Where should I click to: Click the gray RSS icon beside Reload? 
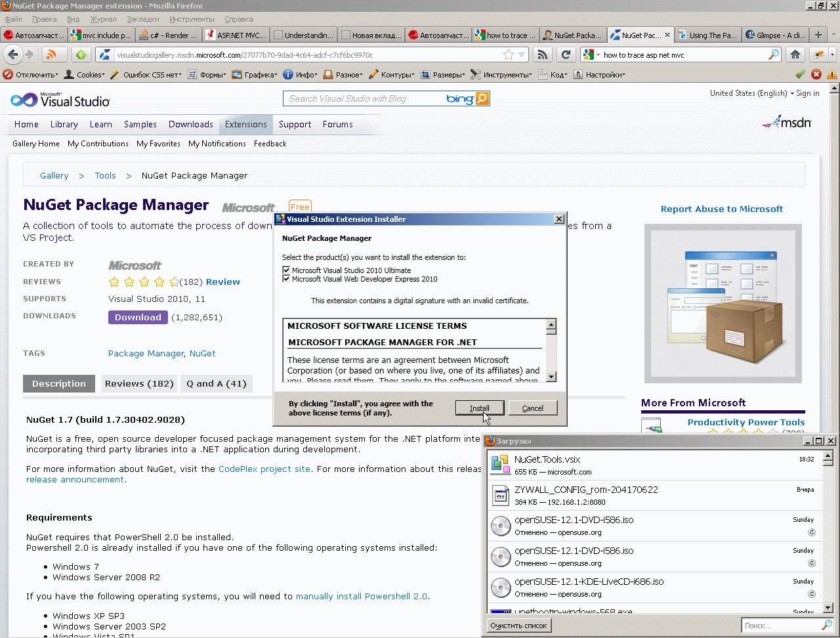pos(542,55)
